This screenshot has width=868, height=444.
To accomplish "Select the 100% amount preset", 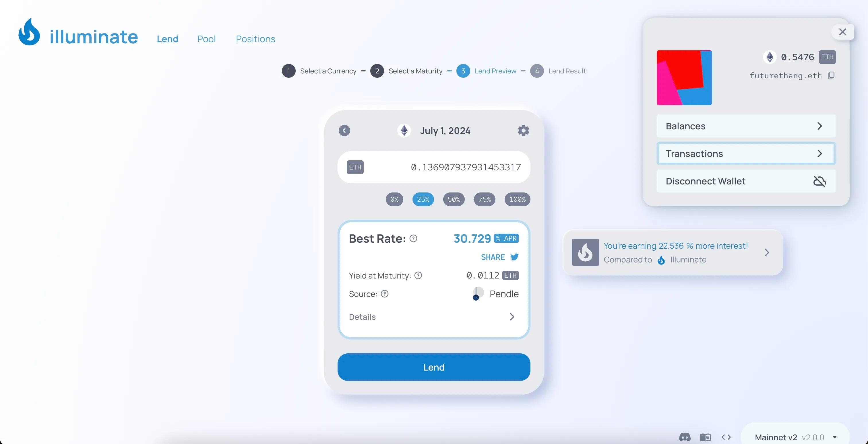I will tap(517, 199).
